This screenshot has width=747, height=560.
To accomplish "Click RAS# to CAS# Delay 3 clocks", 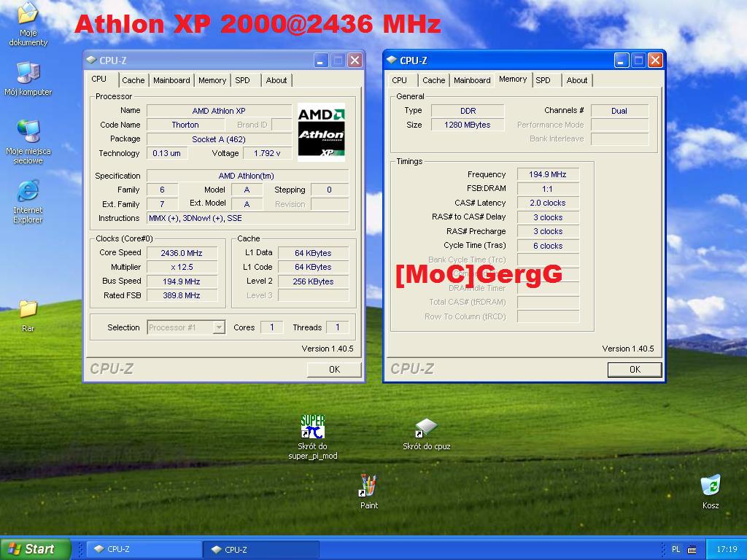I will click(x=548, y=217).
